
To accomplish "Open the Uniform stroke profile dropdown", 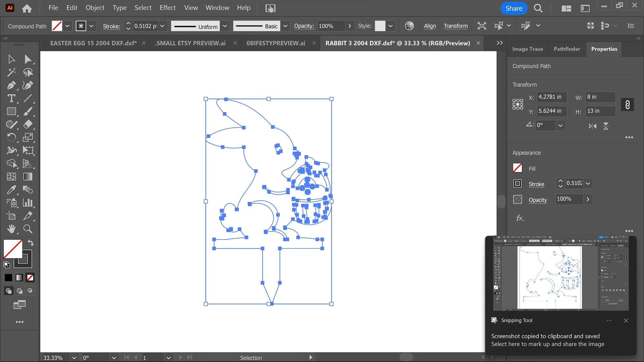I will coord(225,26).
